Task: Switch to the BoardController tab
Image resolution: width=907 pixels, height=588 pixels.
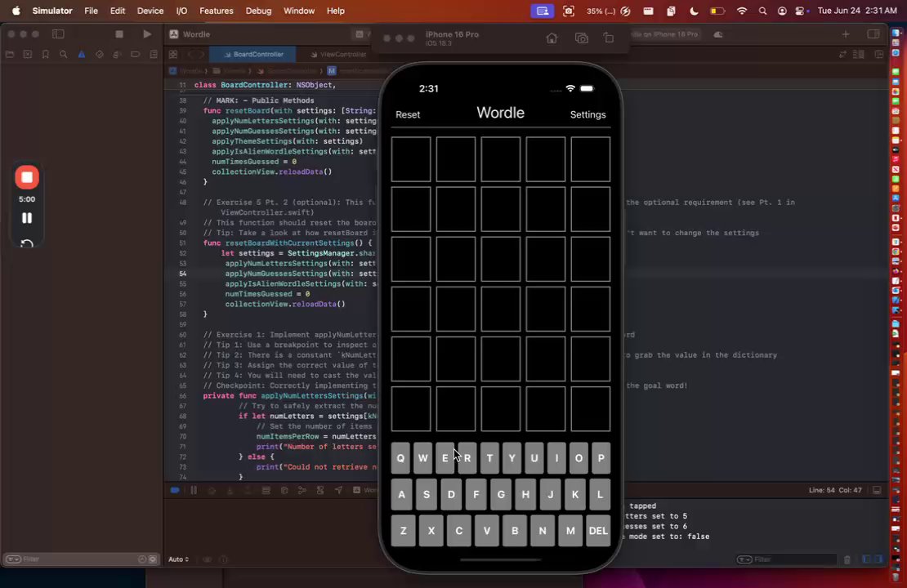Action: click(x=252, y=55)
